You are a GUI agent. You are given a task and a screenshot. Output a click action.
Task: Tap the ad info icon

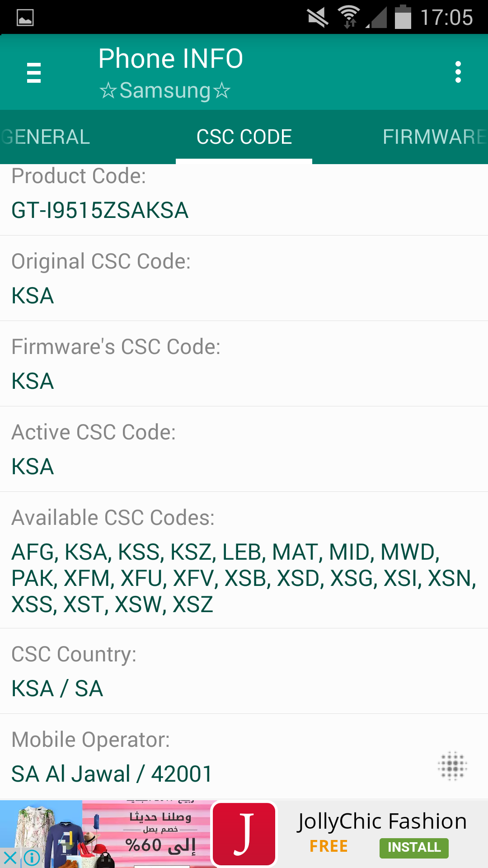(x=32, y=858)
